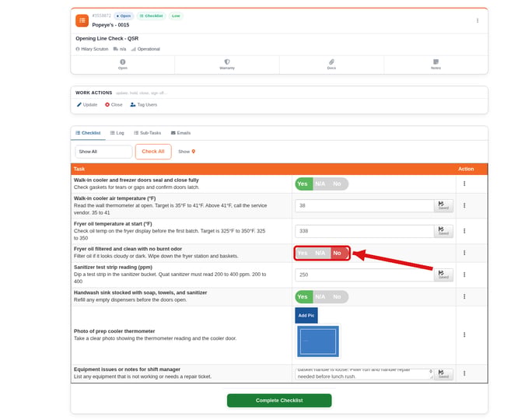Open action menu for fryer oil temperature row
The height and width of the screenshot is (420, 521).
pyautogui.click(x=464, y=231)
